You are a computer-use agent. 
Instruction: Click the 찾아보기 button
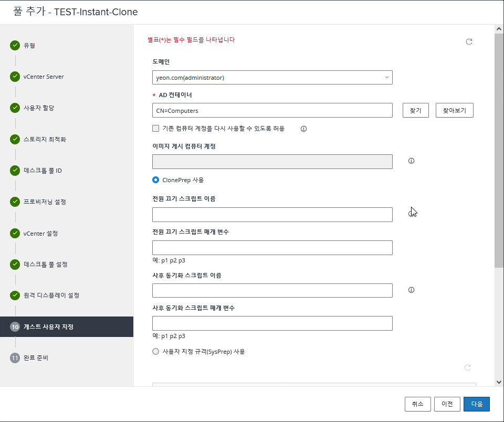coord(455,110)
